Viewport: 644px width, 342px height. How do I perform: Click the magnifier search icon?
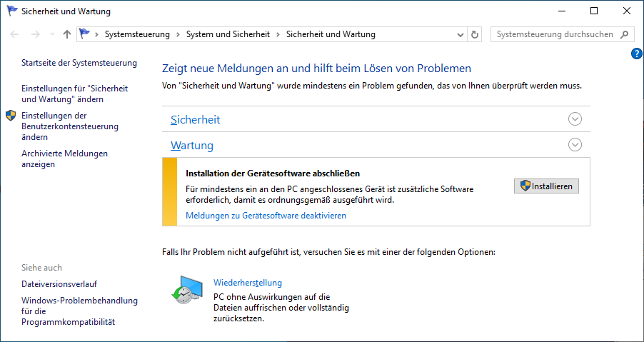click(x=624, y=34)
